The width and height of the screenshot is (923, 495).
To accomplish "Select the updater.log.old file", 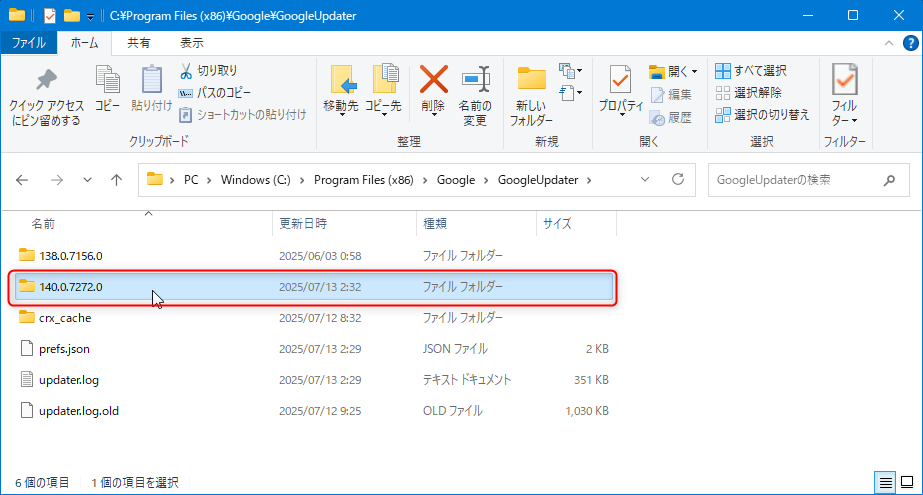I will (x=314, y=411).
